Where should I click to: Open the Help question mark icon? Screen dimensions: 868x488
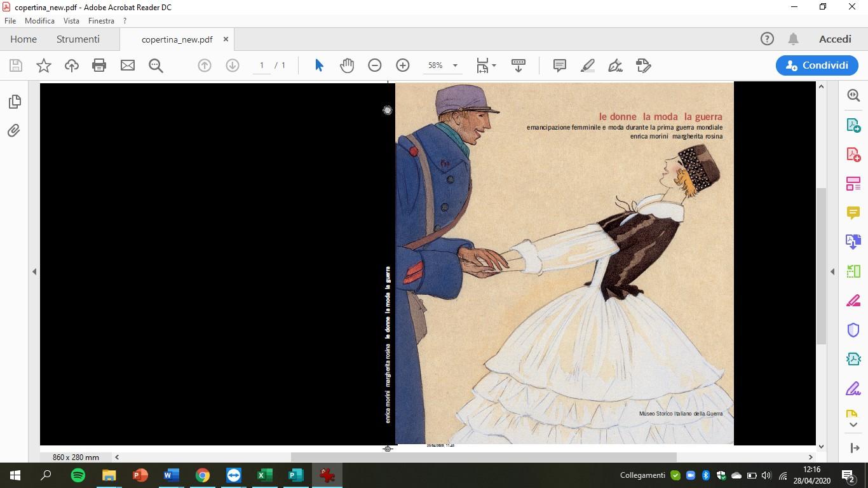[767, 39]
